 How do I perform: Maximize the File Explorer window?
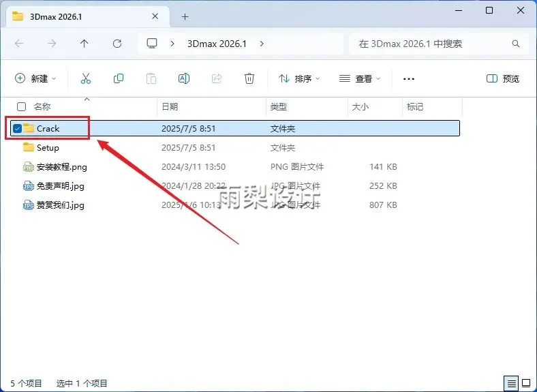489,10
